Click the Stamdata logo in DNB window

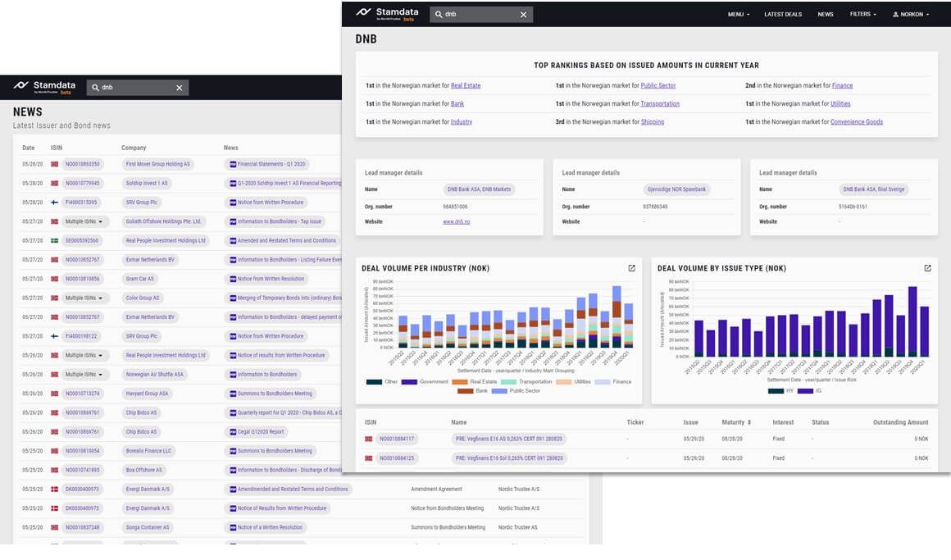tap(385, 13)
